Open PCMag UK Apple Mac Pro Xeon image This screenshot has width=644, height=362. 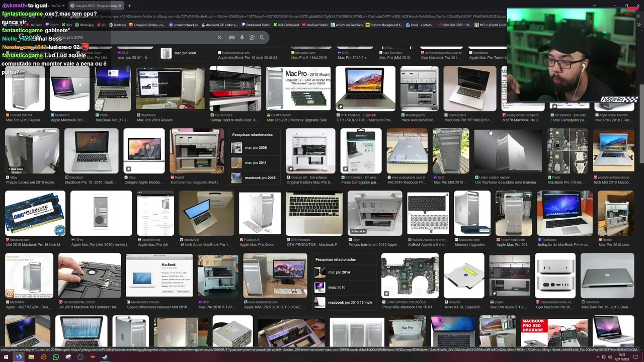pos(260,214)
